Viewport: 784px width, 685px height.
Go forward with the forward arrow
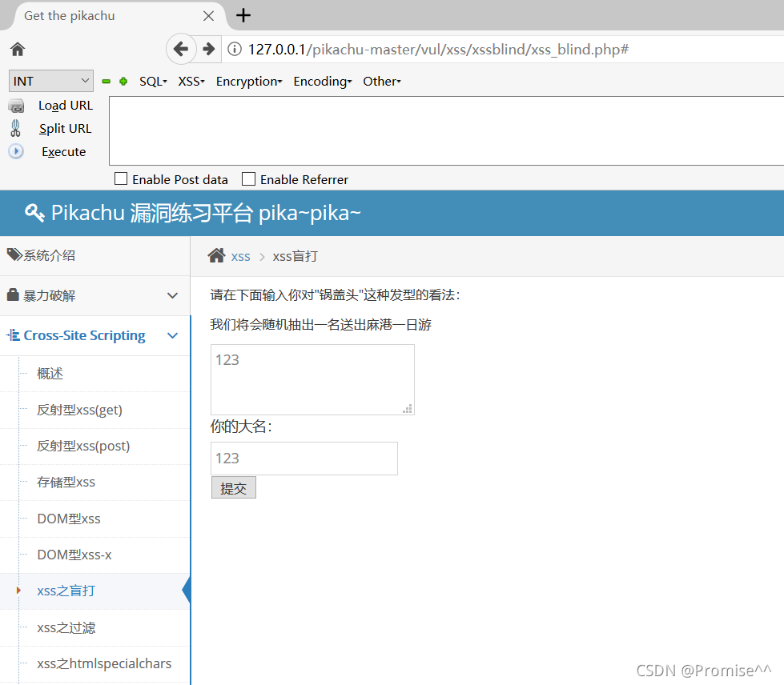click(208, 49)
